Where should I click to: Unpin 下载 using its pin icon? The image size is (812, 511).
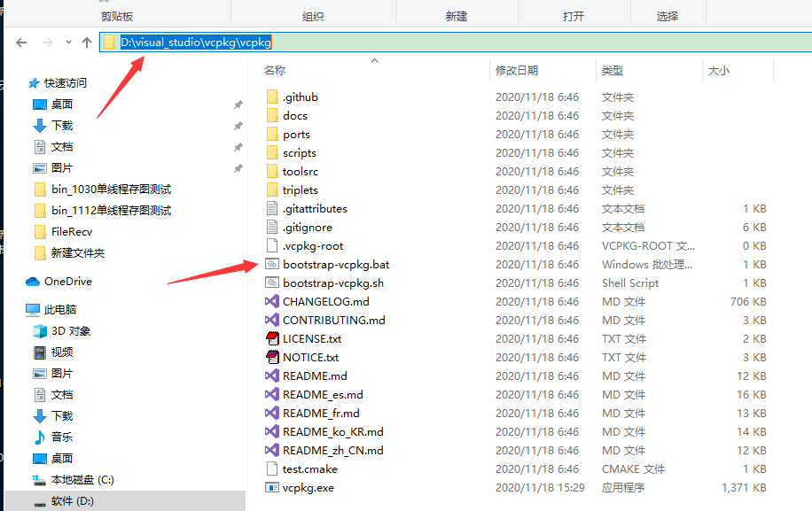[x=238, y=126]
